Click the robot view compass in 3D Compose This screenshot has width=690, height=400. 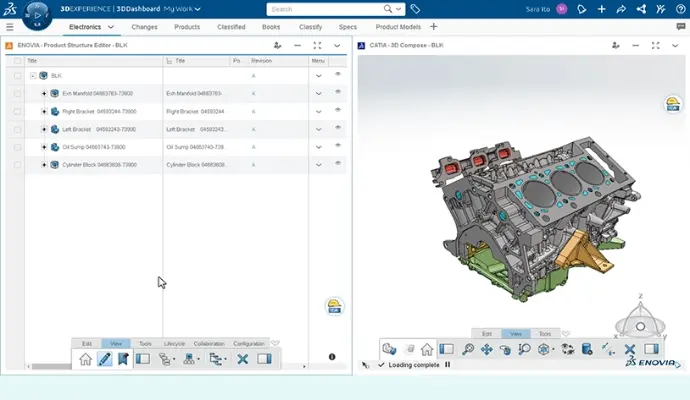pyautogui.click(x=640, y=321)
